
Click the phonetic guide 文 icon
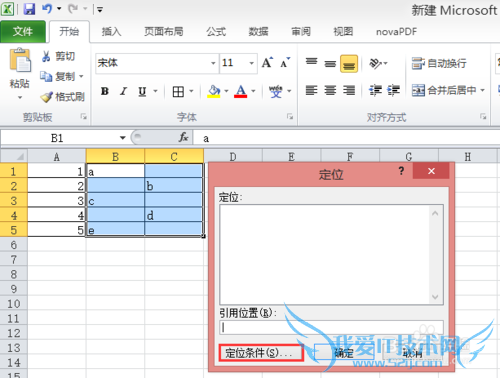[276, 91]
